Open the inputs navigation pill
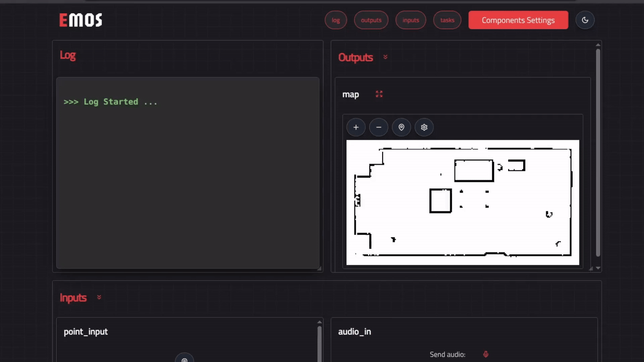Screen dimensions: 644x362 tap(411, 20)
